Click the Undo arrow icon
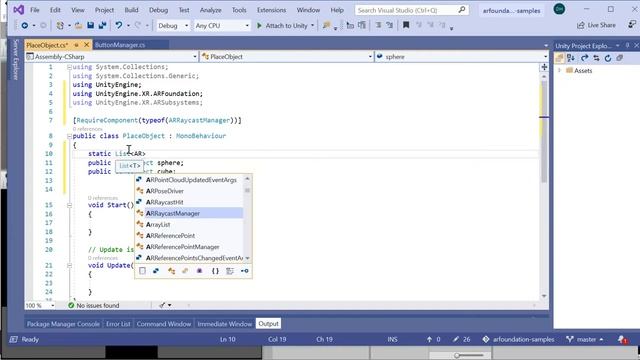 coord(119,25)
